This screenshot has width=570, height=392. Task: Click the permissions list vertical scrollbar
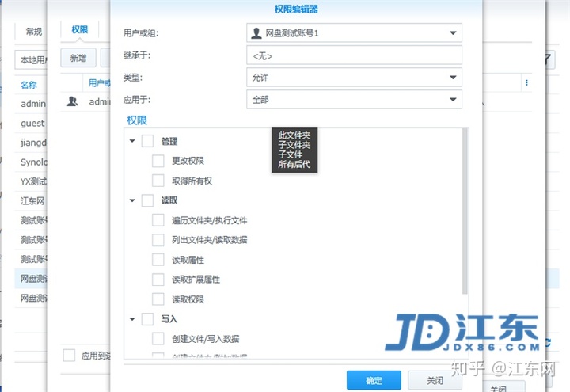[x=465, y=211]
